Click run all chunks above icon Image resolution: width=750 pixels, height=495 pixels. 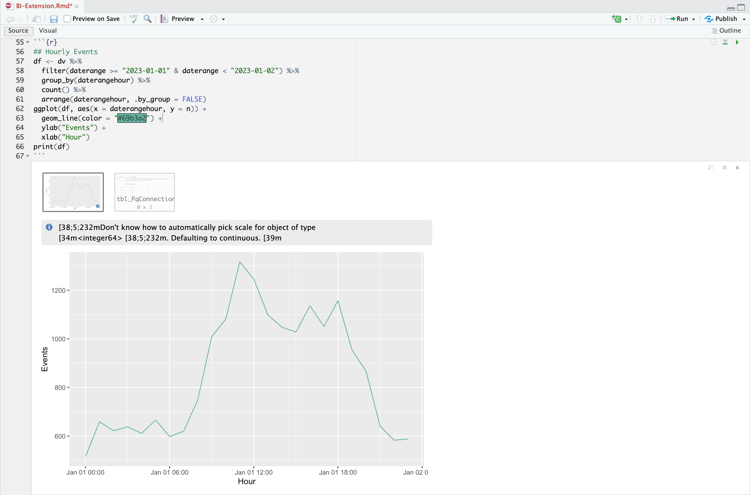coord(726,43)
